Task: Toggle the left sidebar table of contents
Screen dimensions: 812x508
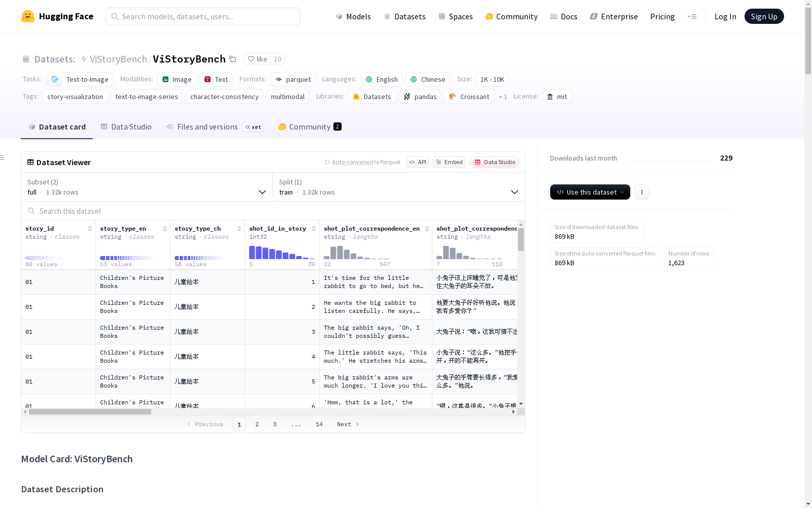Action: 2,157
